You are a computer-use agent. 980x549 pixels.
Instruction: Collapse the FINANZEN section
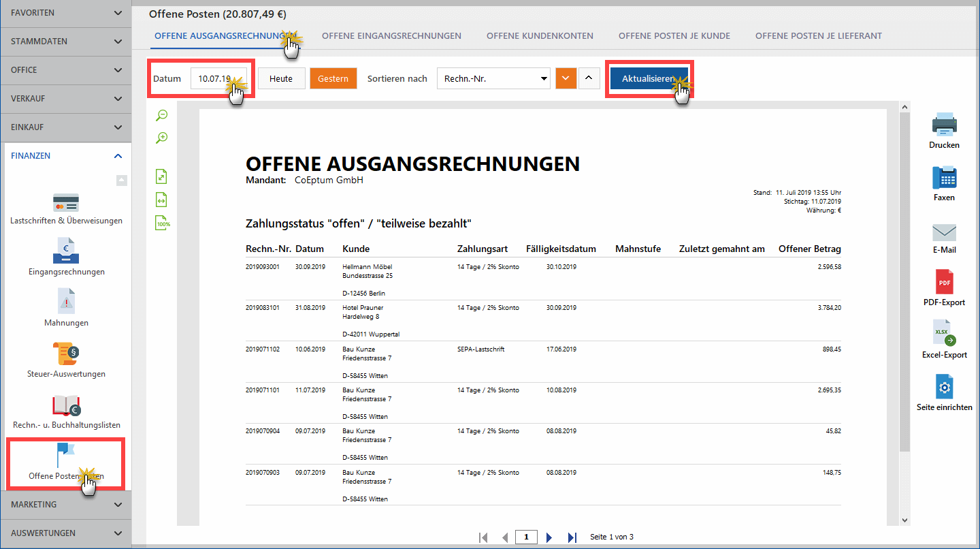[66, 156]
